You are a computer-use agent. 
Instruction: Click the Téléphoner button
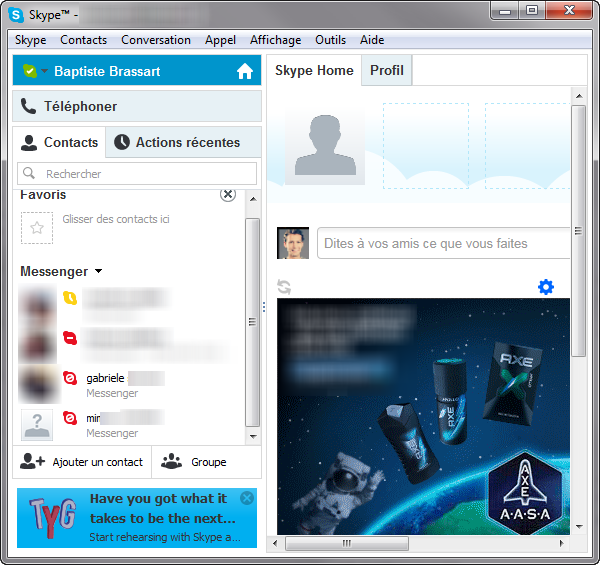137,106
